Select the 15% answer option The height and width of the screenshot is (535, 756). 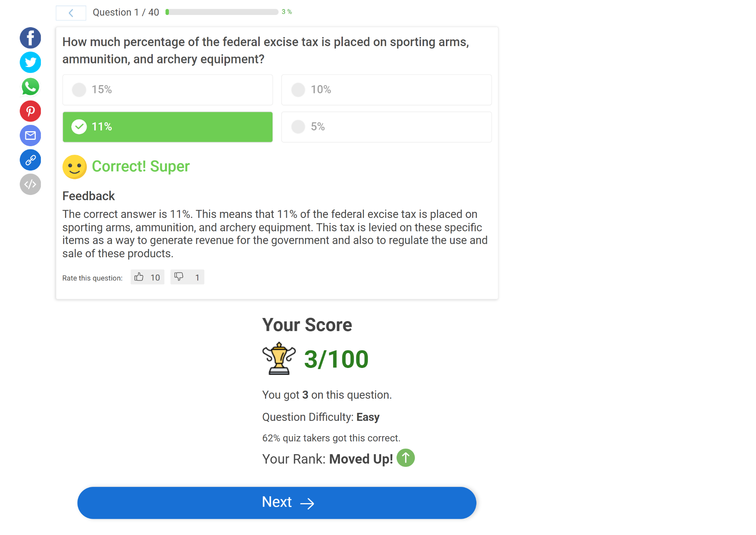[167, 90]
